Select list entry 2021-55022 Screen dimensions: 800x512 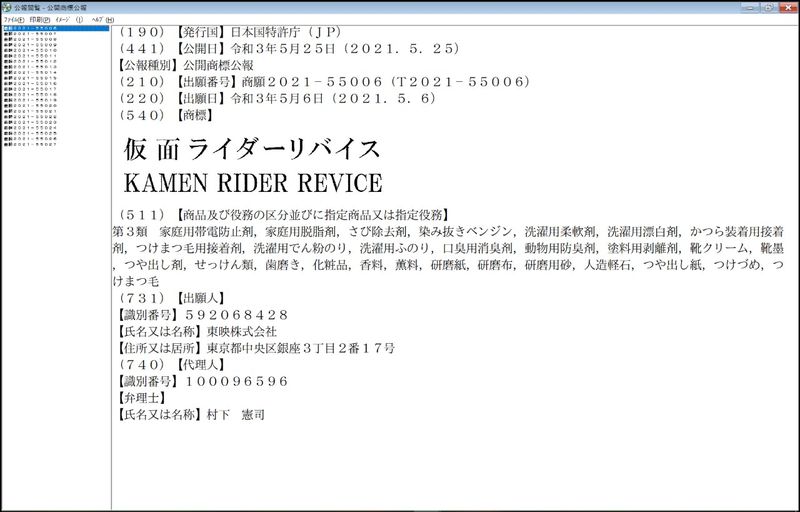coord(30,117)
